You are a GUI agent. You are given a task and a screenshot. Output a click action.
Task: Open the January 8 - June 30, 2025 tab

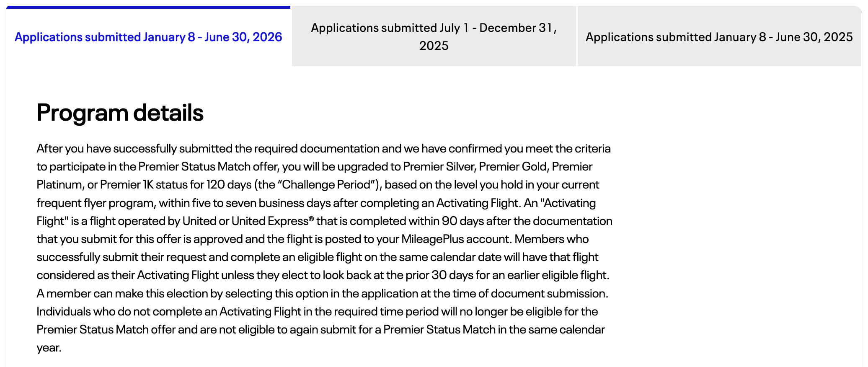pyautogui.click(x=719, y=37)
